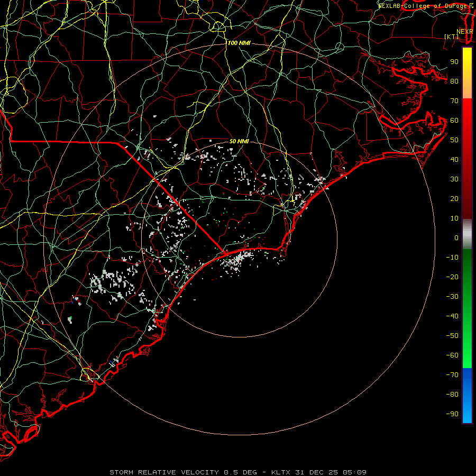
Task: Select the '-10' value on velocity scale
Action: click(452, 258)
